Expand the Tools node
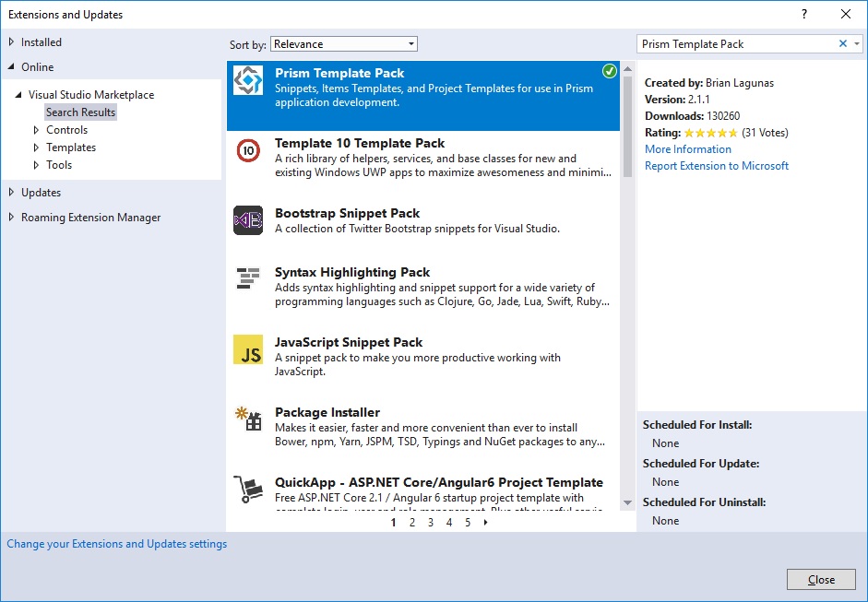Image resolution: width=868 pixels, height=602 pixels. (x=36, y=165)
